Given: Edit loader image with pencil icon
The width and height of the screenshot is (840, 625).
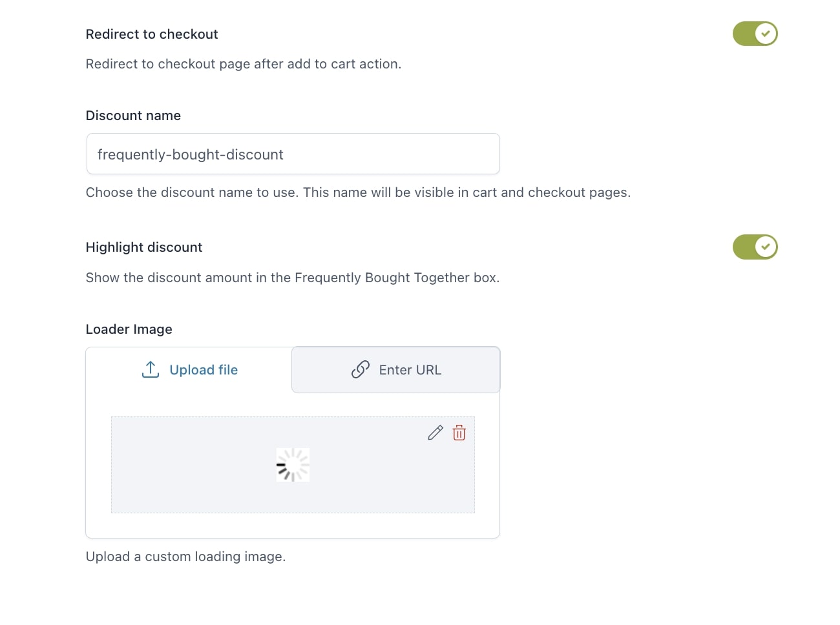Looking at the screenshot, I should click(436, 433).
